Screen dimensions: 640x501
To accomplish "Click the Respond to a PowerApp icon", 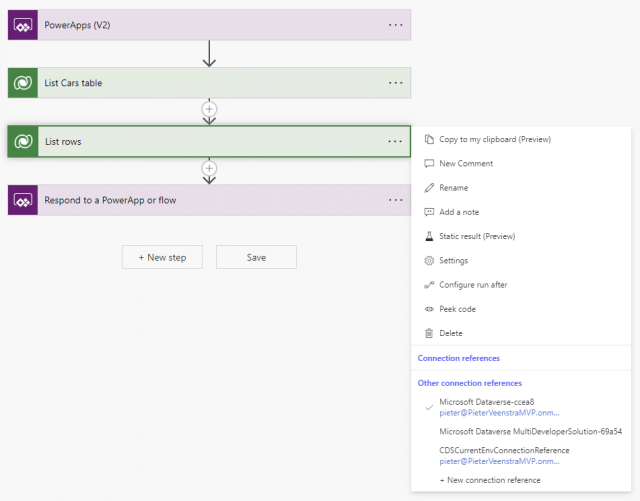I will coord(23,200).
